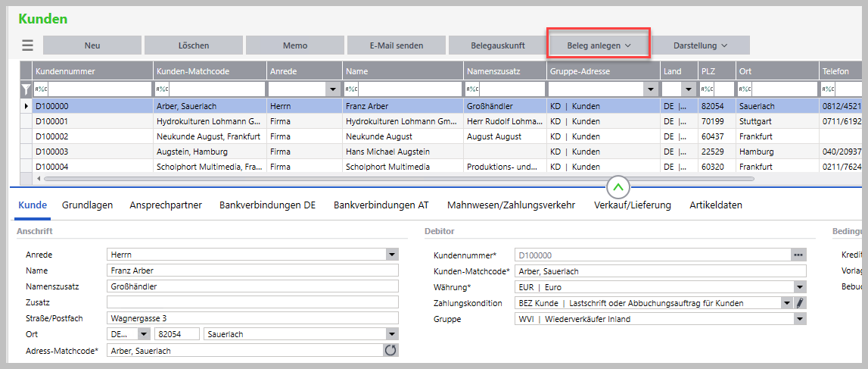Viewport: 868px width, 369px height.
Task: Switch to the Grundlagen tab
Action: [x=88, y=205]
